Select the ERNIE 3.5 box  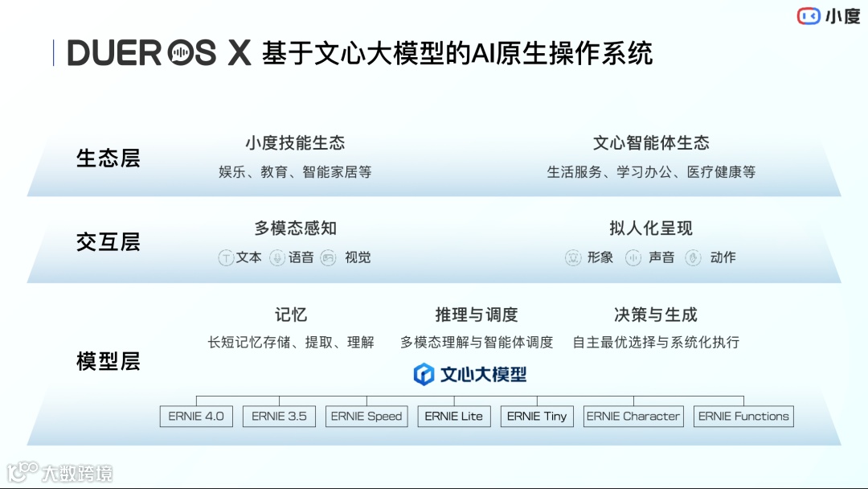[x=279, y=417]
